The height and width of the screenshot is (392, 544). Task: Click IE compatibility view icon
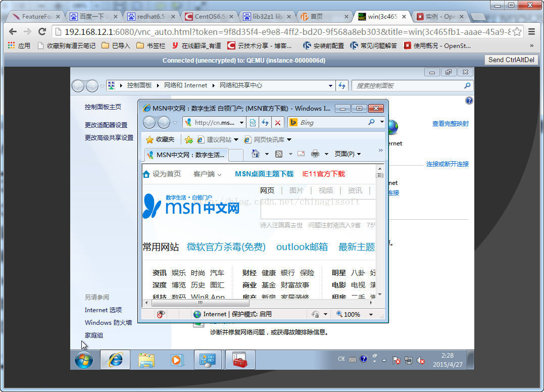pyautogui.click(x=253, y=122)
